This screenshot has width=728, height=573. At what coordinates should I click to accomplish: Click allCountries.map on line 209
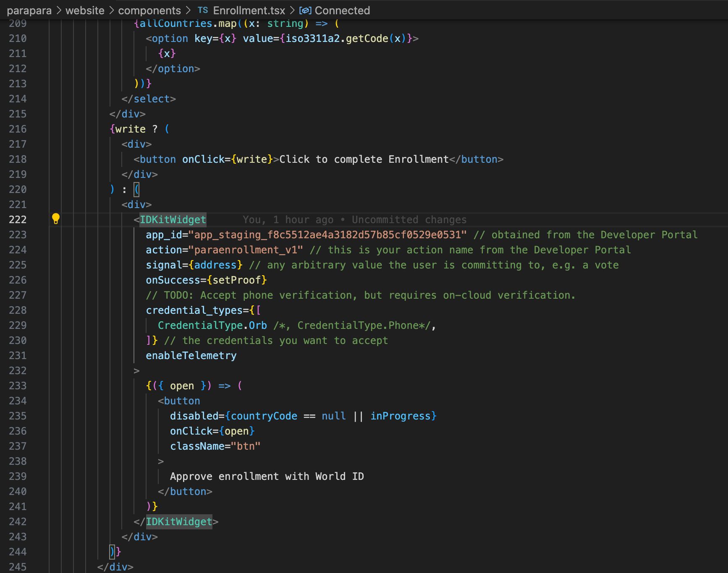188,23
